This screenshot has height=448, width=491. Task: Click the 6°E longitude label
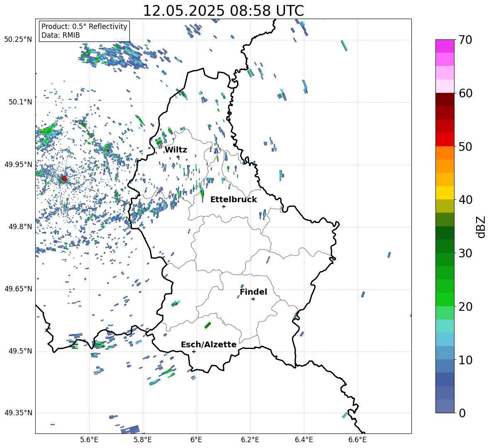coord(196,440)
